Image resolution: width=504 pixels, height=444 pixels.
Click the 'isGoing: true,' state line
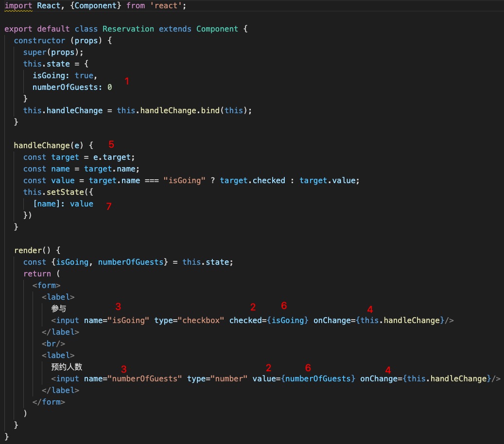point(65,75)
